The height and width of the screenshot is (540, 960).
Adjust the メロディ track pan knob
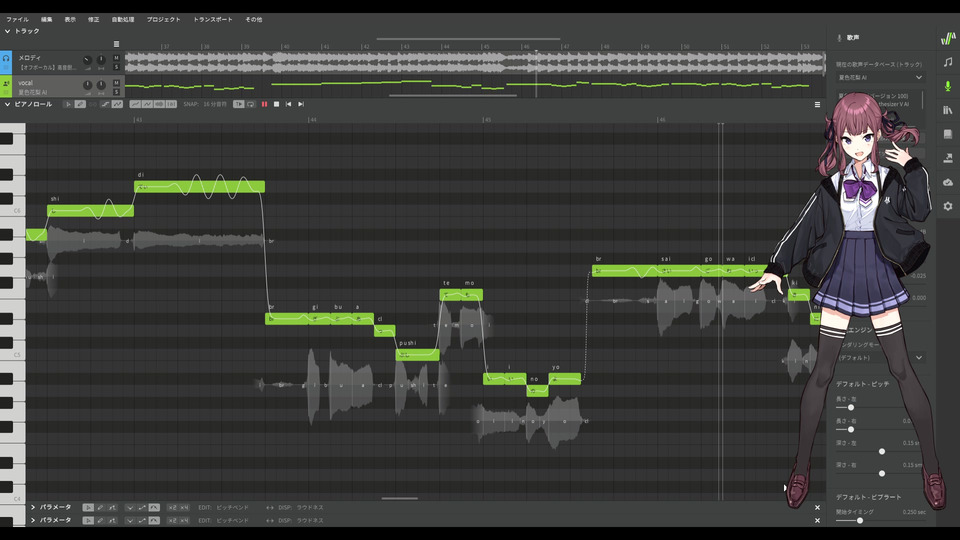tap(101, 60)
